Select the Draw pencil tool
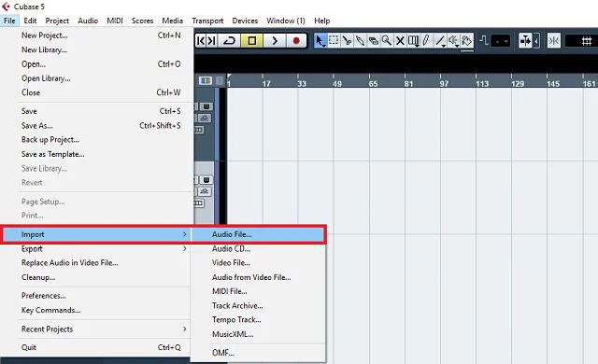The image size is (598, 364). tap(426, 40)
